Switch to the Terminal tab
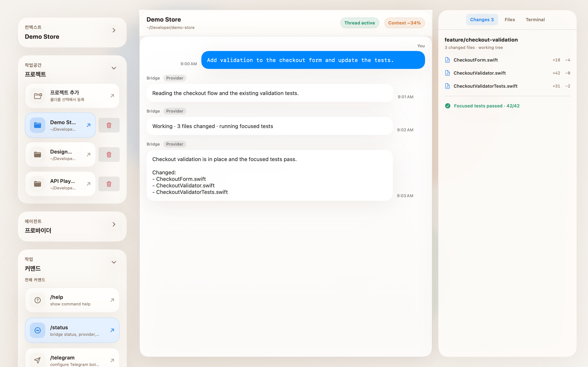The width and height of the screenshot is (588, 367). (535, 20)
